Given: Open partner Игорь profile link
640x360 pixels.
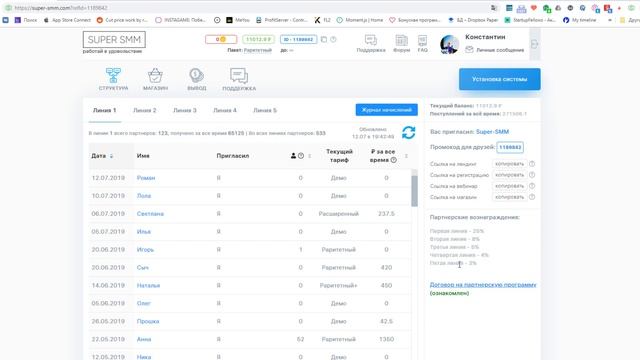Looking at the screenshot, I should [x=145, y=250].
